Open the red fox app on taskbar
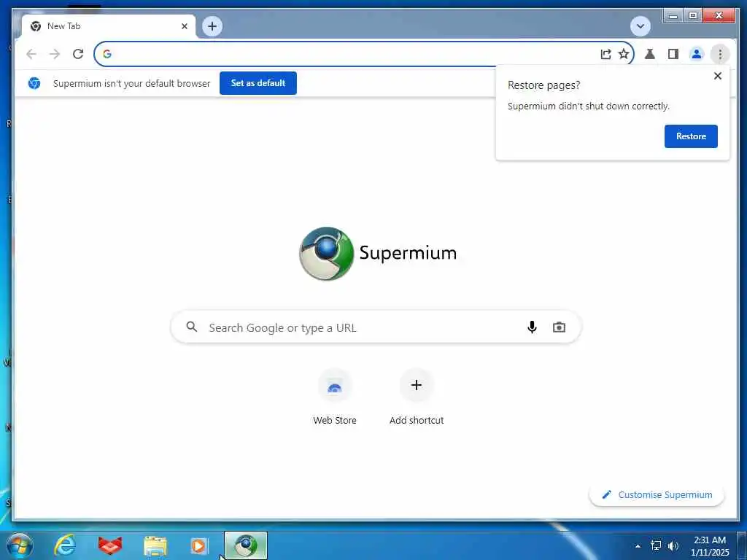This screenshot has height=560, width=747. pos(110,545)
